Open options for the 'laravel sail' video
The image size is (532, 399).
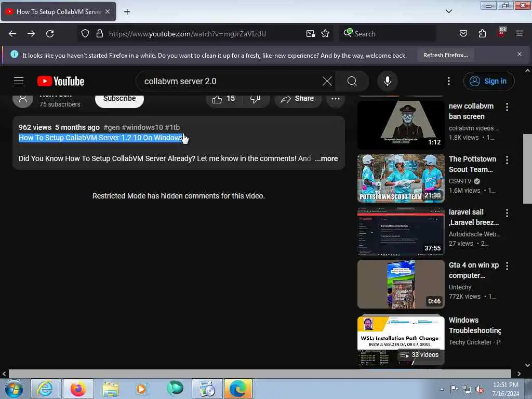pyautogui.click(x=507, y=213)
